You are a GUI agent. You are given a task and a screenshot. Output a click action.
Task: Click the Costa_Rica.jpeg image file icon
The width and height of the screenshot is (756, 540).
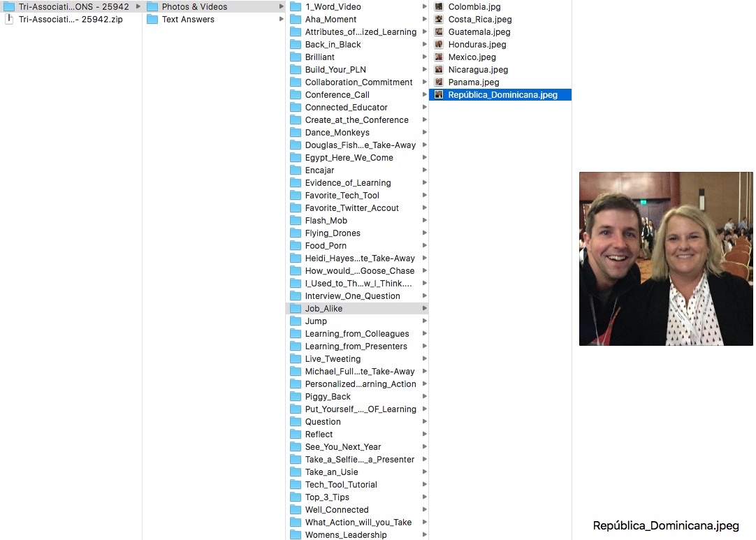[439, 20]
